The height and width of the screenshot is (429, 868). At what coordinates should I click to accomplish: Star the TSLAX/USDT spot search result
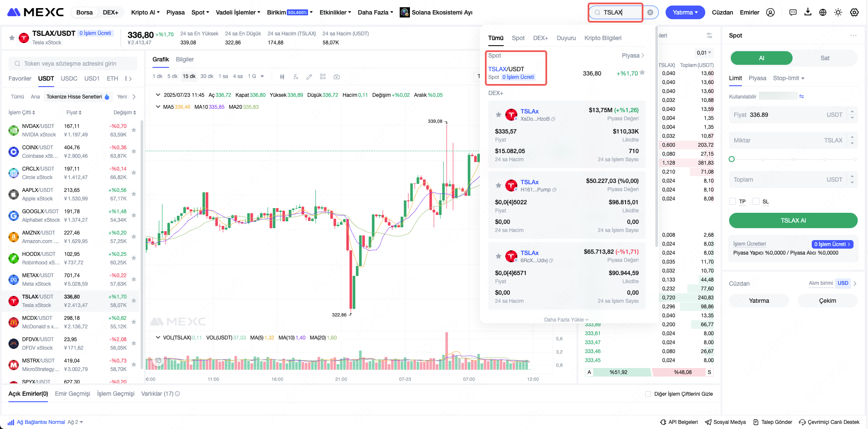point(642,73)
